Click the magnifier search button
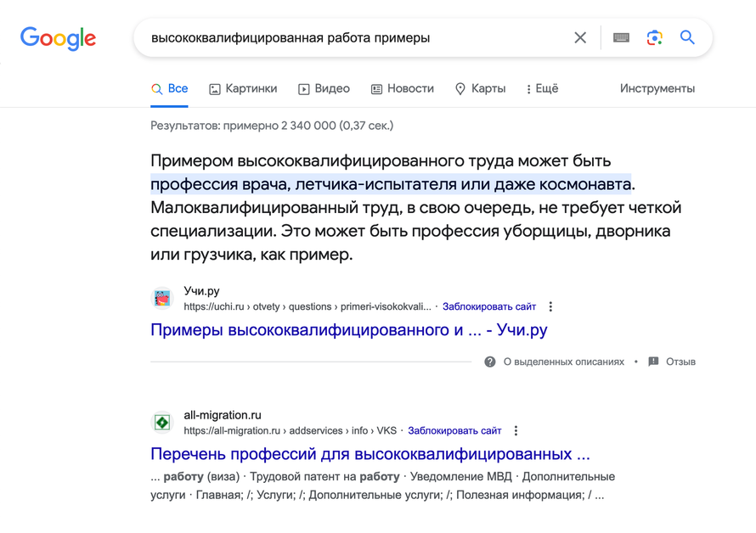Viewport: 756px width, 533px height. point(687,37)
